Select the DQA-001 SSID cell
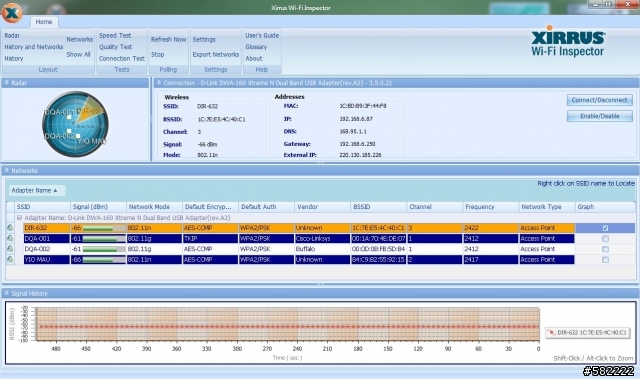 (47, 238)
